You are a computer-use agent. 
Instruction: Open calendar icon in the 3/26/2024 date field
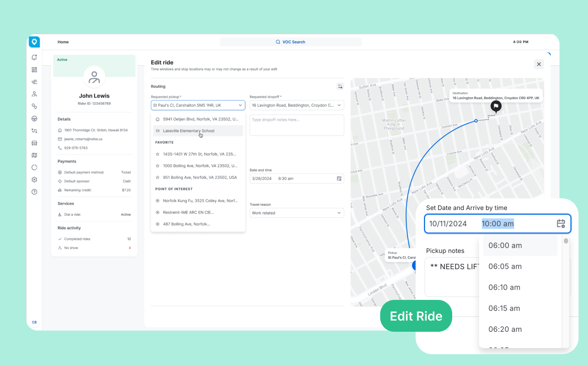pyautogui.click(x=339, y=179)
